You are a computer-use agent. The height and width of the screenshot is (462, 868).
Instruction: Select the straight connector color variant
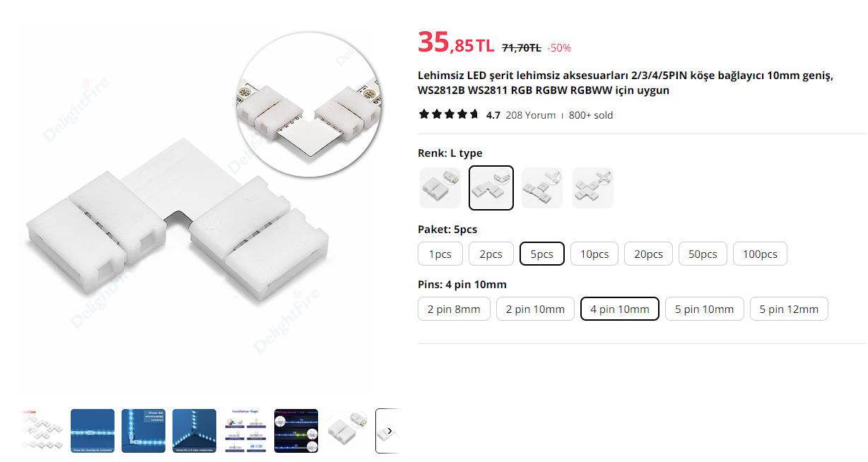(x=440, y=188)
